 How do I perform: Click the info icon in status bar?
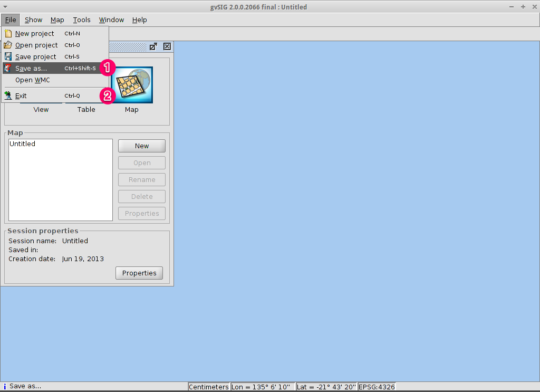[5, 387]
